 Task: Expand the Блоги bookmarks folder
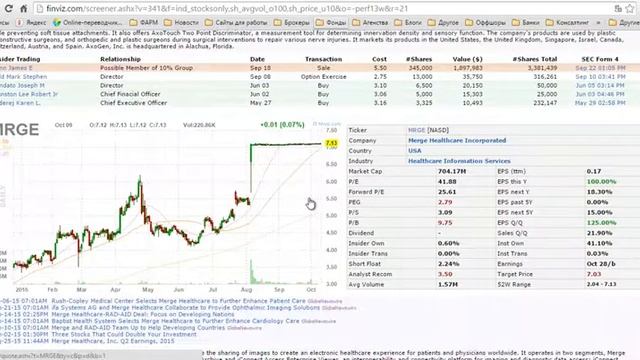[x=408, y=22]
